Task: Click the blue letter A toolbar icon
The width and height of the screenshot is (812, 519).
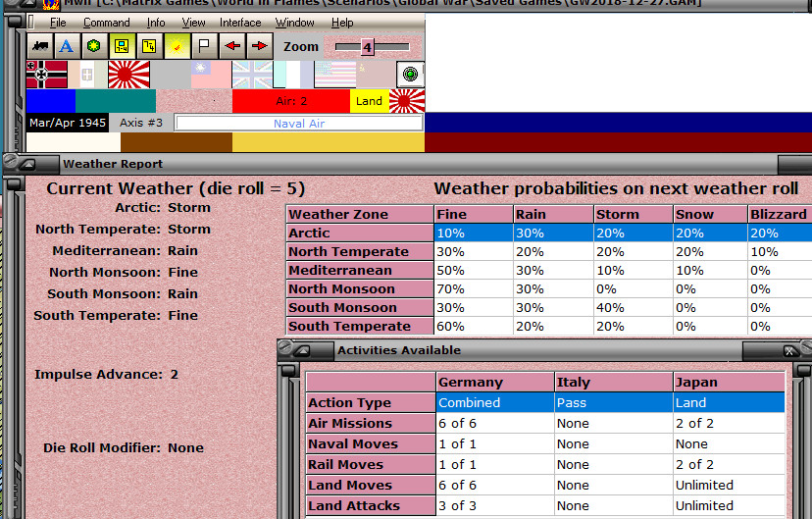Action: click(67, 47)
